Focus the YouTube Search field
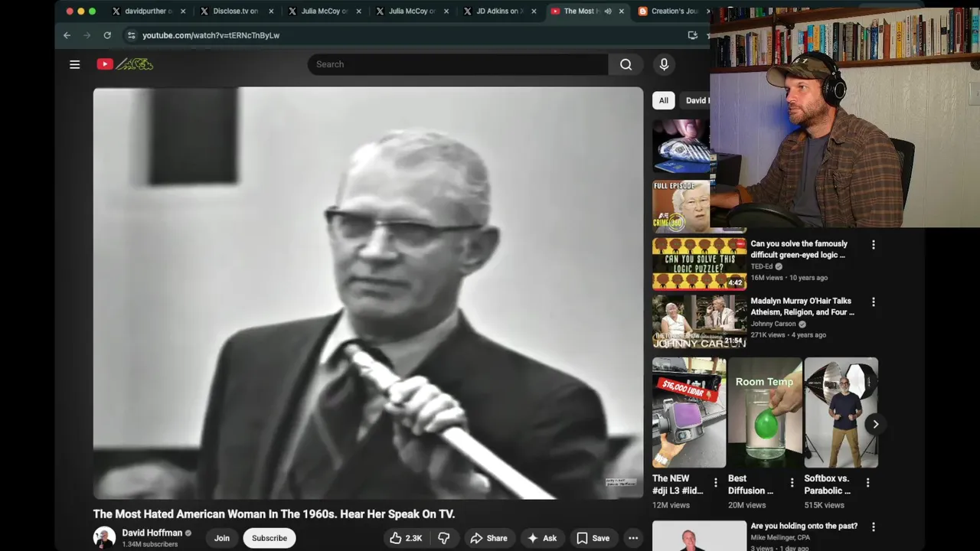This screenshot has height=551, width=980. click(458, 64)
